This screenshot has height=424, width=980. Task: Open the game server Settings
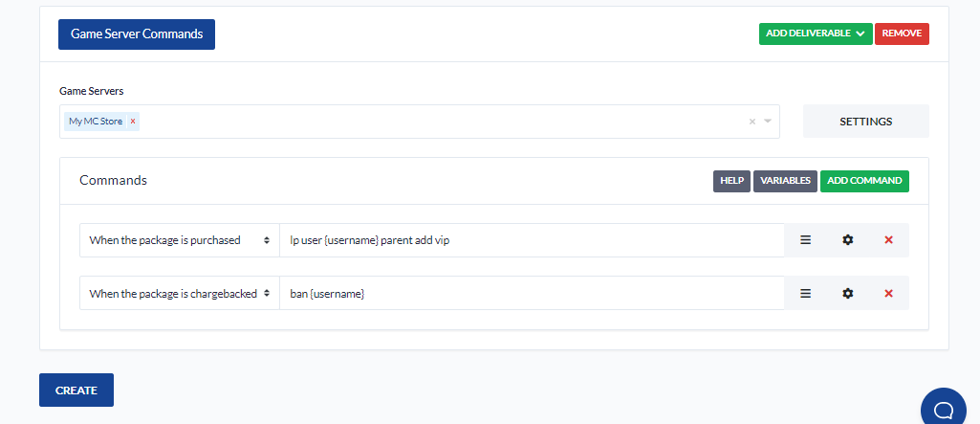pyautogui.click(x=865, y=122)
